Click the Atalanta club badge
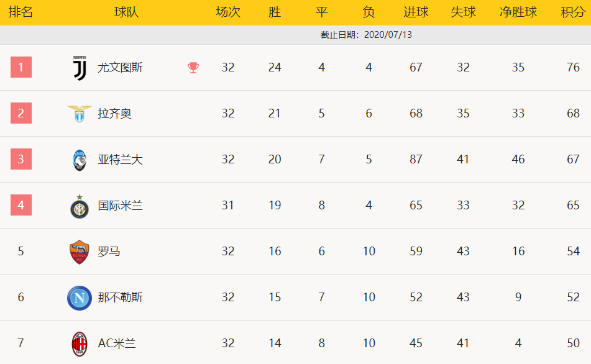 tap(80, 160)
